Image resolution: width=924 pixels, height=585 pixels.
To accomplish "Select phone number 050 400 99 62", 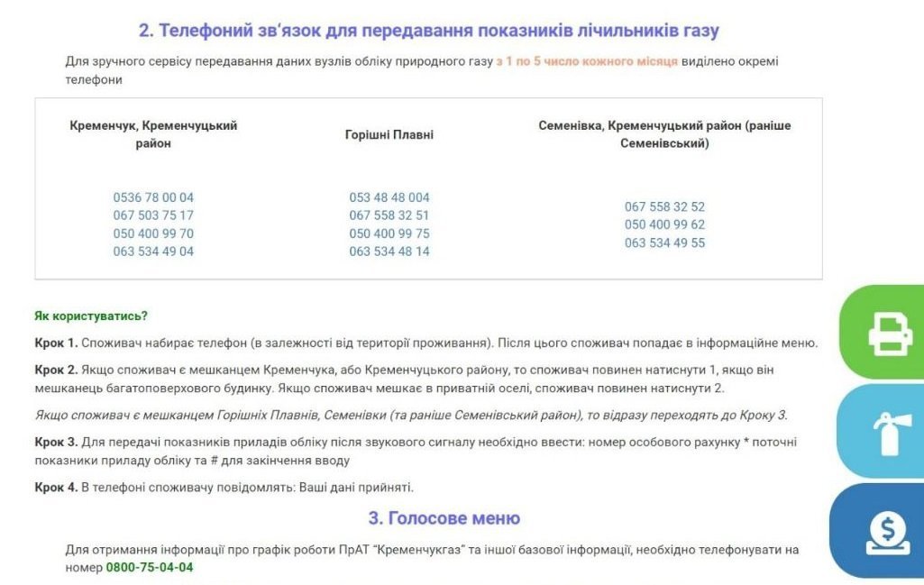I will coord(664,224).
